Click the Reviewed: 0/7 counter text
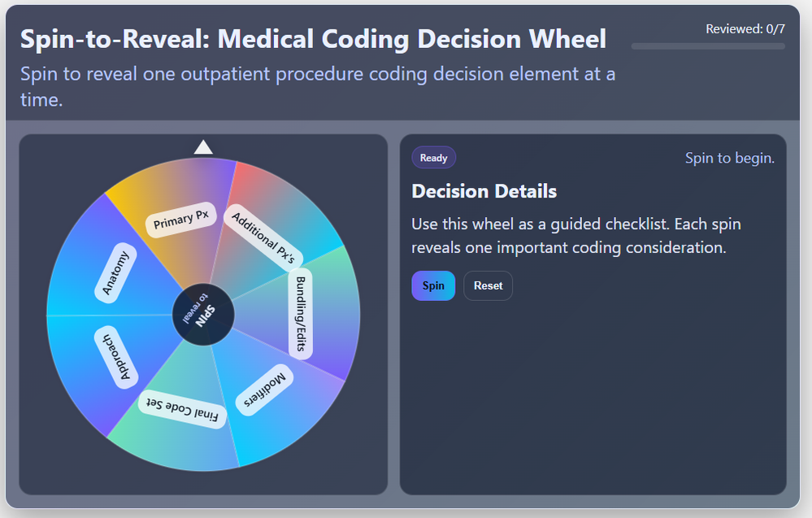The image size is (812, 518). tap(745, 29)
